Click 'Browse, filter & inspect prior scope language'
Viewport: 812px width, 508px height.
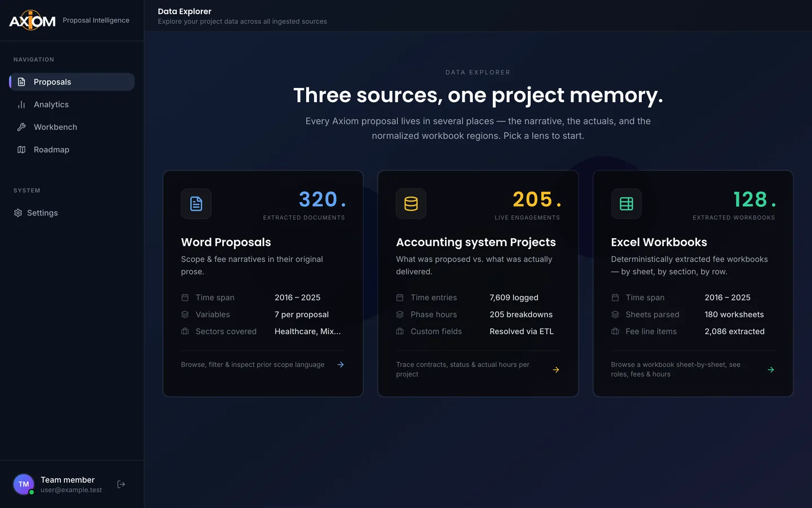[253, 365]
